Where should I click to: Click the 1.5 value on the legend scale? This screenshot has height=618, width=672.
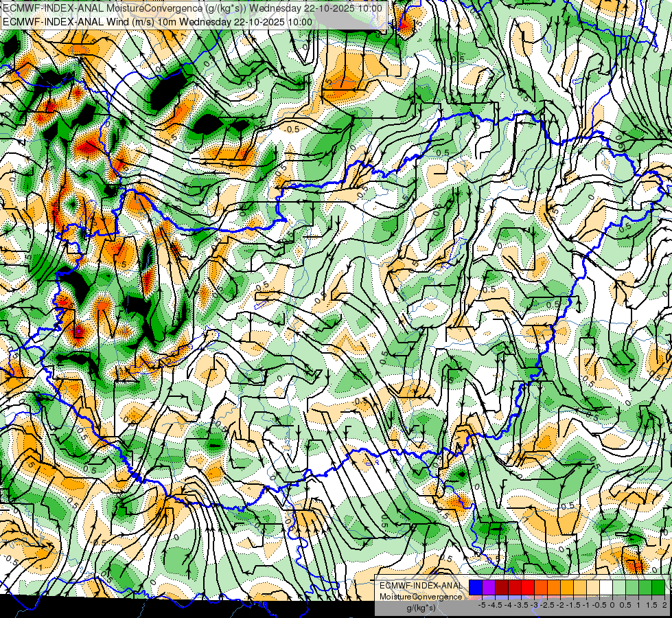pos(652,605)
